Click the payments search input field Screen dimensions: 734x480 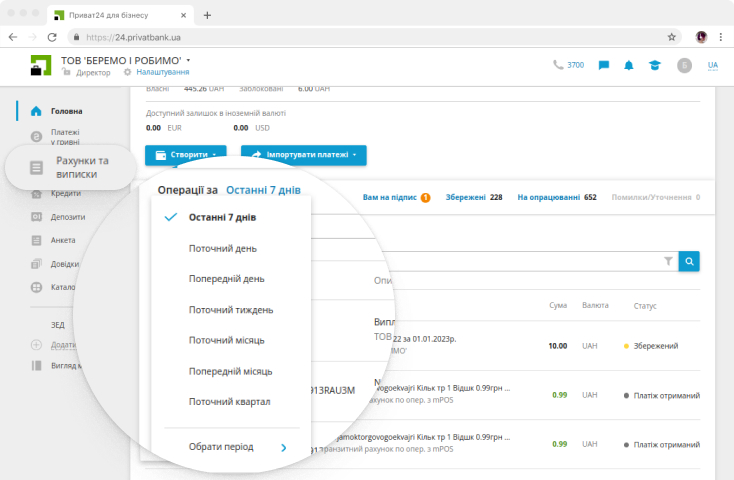pos(520,261)
